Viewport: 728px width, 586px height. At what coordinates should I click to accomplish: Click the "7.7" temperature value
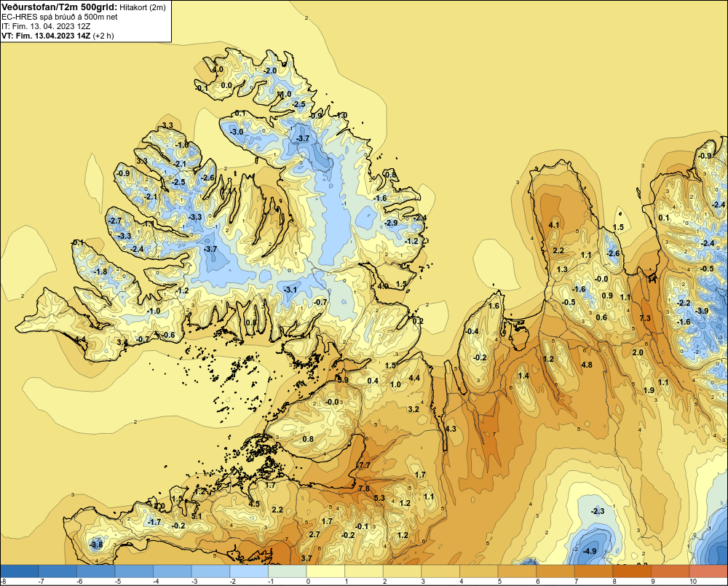coord(365,465)
